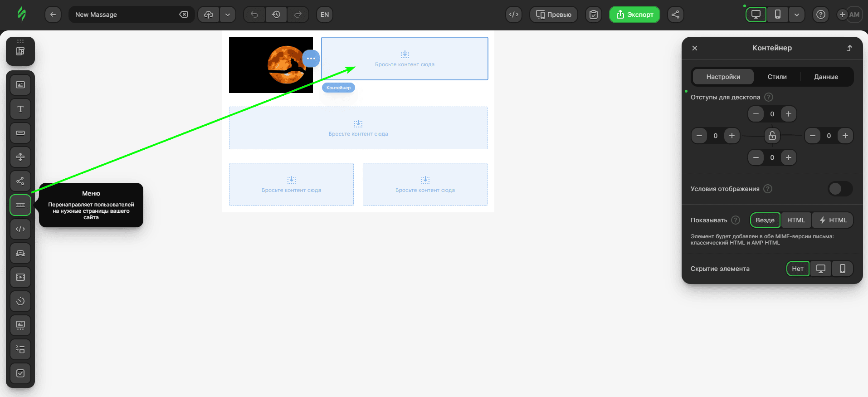
Task: Toggle the display conditions switch
Action: pyautogui.click(x=840, y=189)
